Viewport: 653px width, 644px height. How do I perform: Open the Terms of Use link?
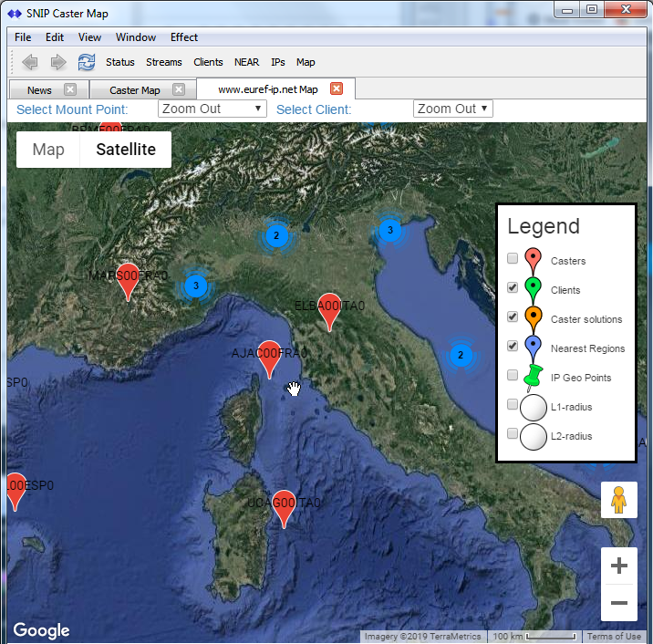coord(614,636)
